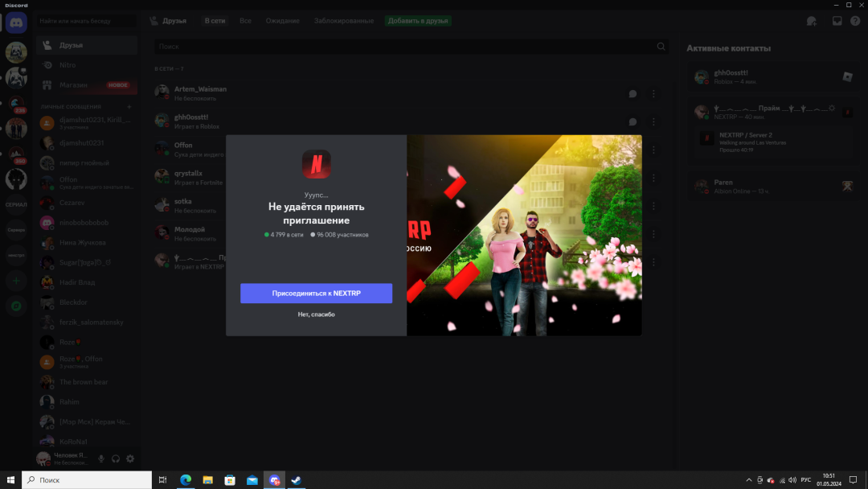
Task: Open the more options menu for sotka
Action: pos(653,206)
